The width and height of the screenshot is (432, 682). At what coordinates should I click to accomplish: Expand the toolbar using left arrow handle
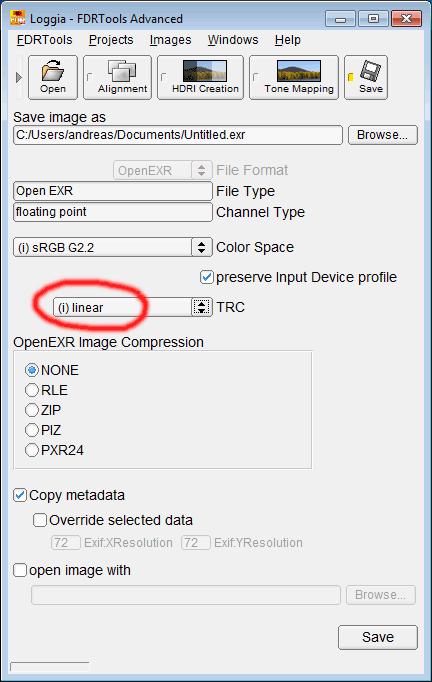[x=18, y=78]
